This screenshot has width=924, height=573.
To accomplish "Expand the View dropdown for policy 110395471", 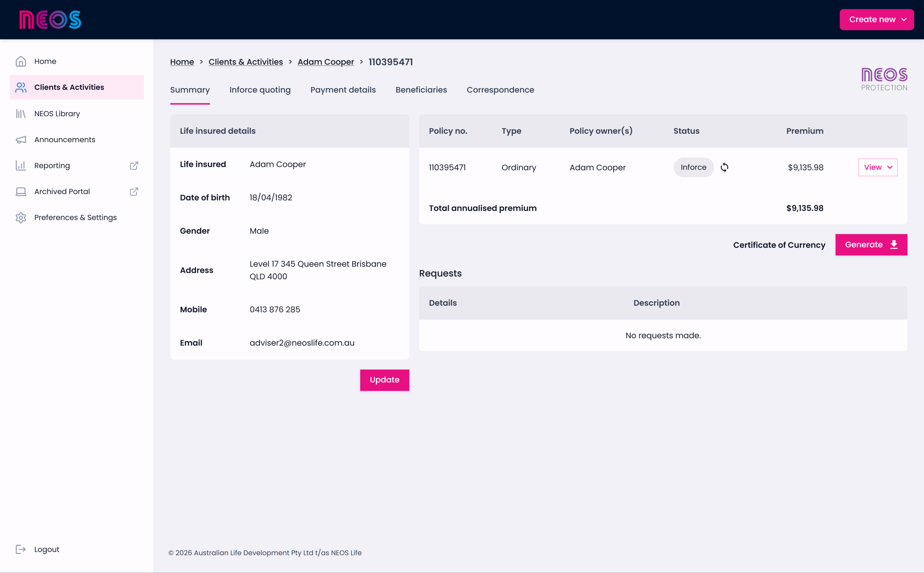I will point(878,167).
